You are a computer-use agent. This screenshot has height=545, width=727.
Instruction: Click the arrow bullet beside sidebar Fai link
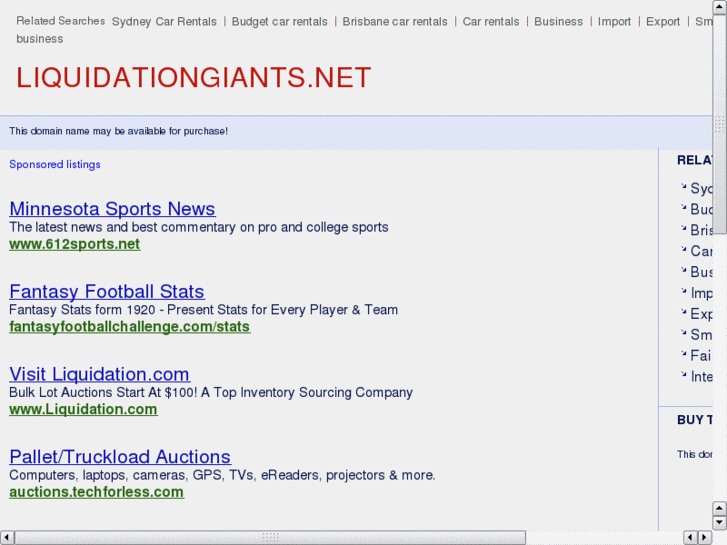pyautogui.click(x=684, y=353)
